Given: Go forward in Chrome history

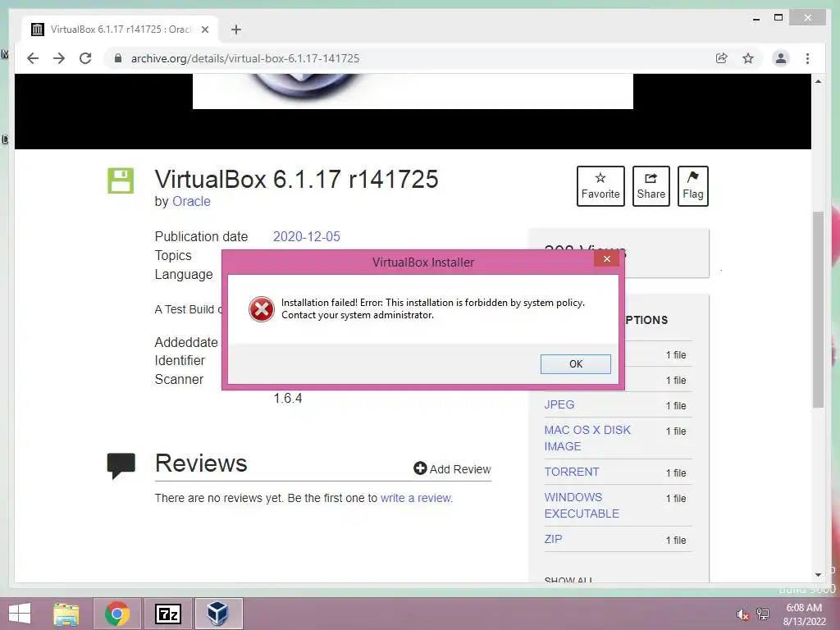Looking at the screenshot, I should click(59, 58).
